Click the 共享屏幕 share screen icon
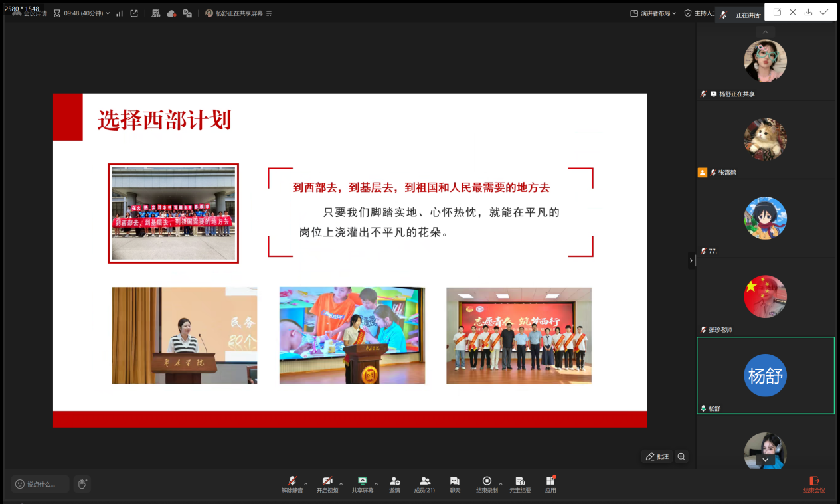Viewport: 840px width, 504px height. coord(363,484)
